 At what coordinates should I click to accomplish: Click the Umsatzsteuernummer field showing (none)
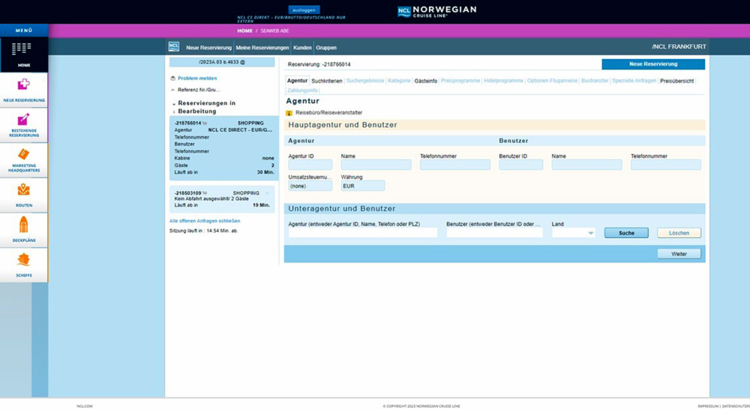click(310, 186)
